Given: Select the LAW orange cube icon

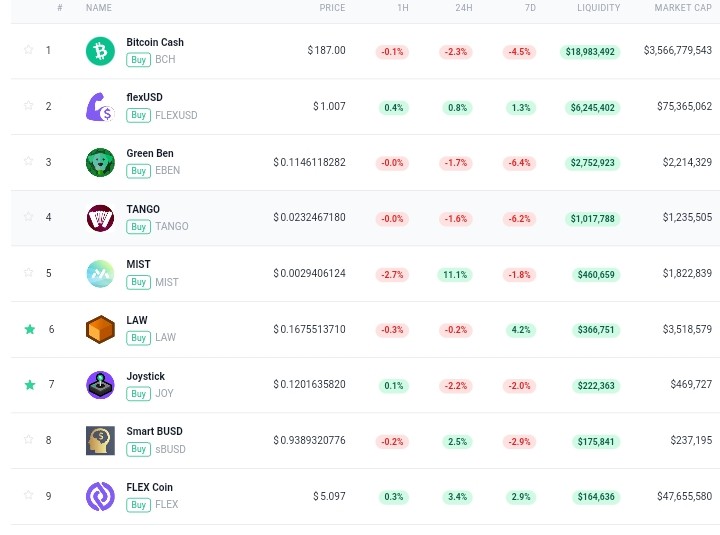Looking at the screenshot, I should [x=100, y=329].
